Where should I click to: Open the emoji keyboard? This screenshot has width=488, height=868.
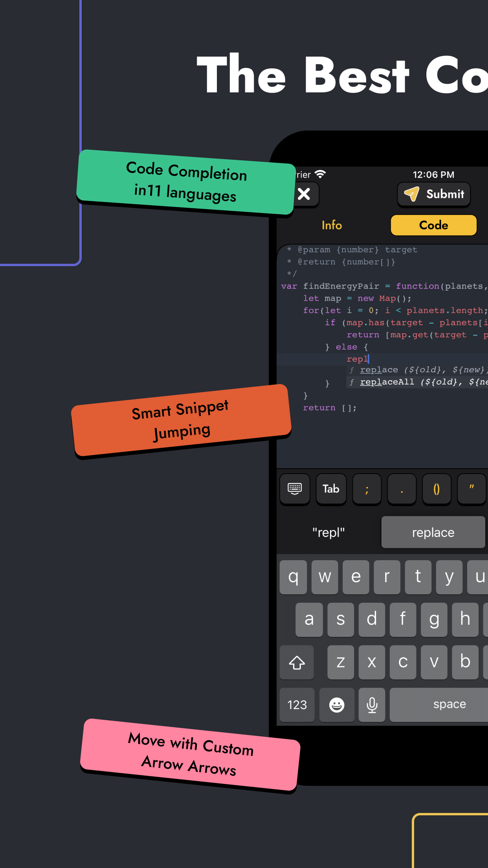pos(337,705)
